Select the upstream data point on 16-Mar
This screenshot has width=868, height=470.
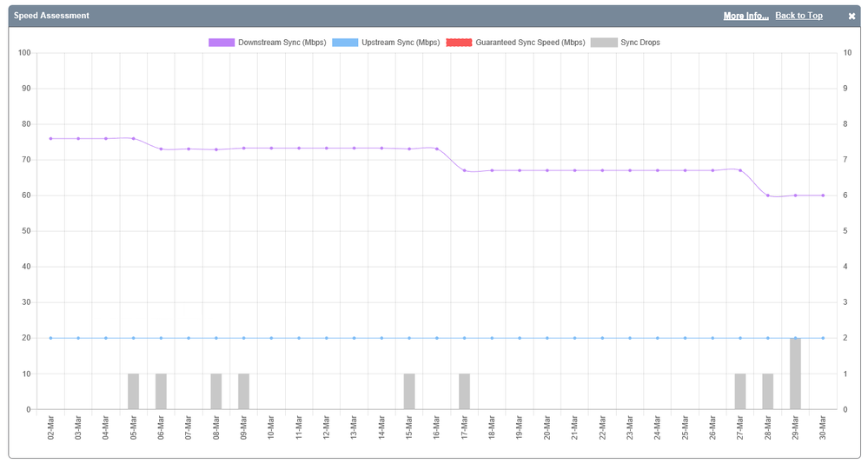[437, 338]
